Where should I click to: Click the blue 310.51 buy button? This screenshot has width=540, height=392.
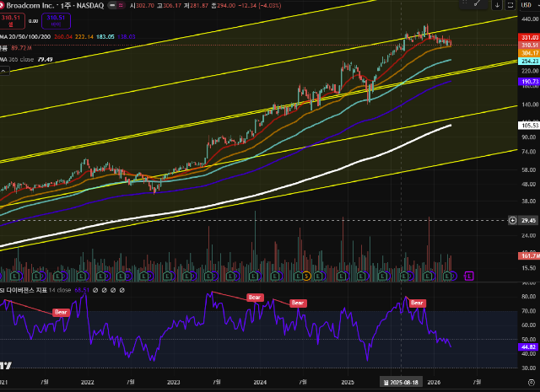56,21
